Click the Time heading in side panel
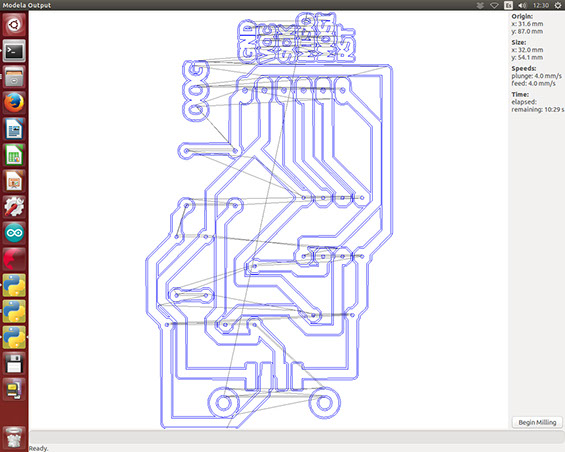The height and width of the screenshot is (452, 565). click(x=520, y=94)
